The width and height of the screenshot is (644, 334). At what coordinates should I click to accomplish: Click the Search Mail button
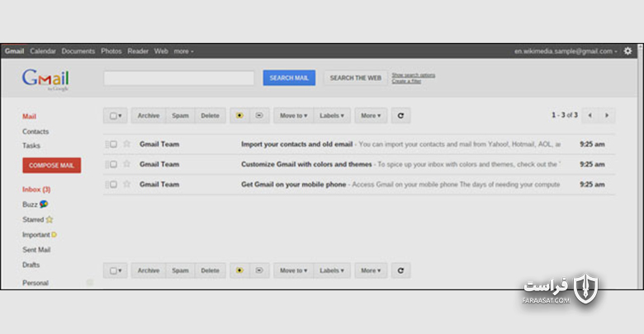click(289, 78)
